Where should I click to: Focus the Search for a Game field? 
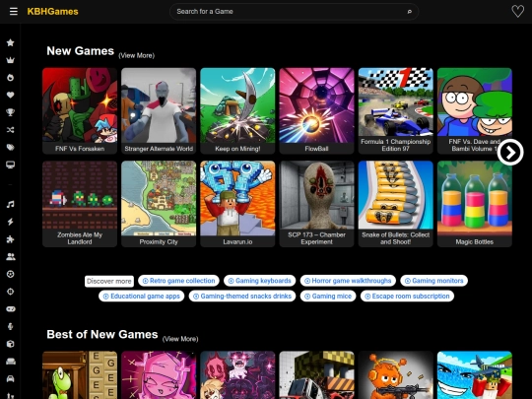294,12
